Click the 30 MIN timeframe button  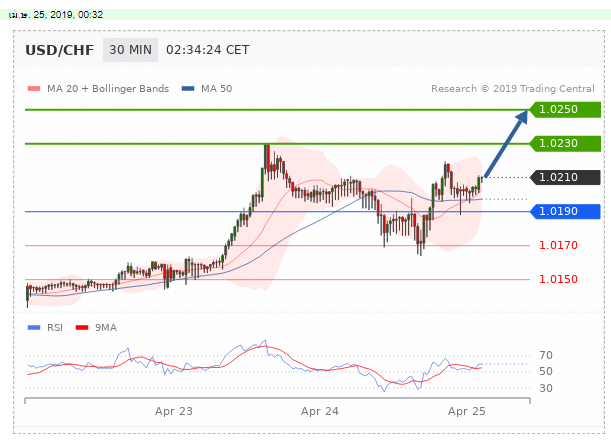tap(131, 50)
